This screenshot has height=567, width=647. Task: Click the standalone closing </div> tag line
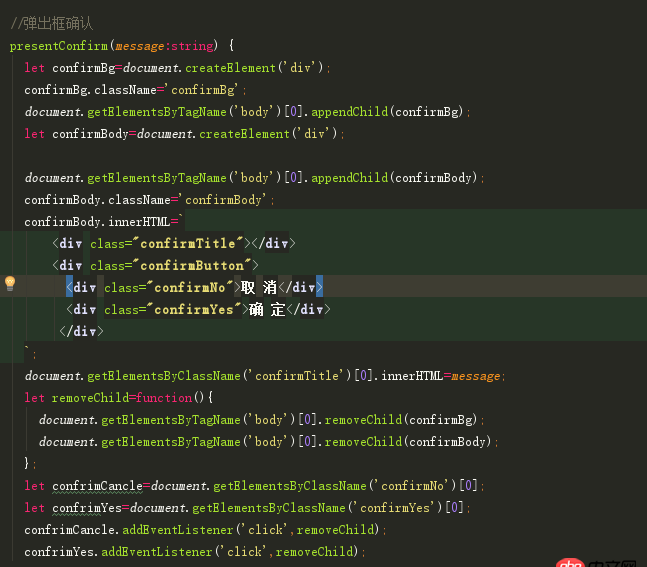(81, 331)
